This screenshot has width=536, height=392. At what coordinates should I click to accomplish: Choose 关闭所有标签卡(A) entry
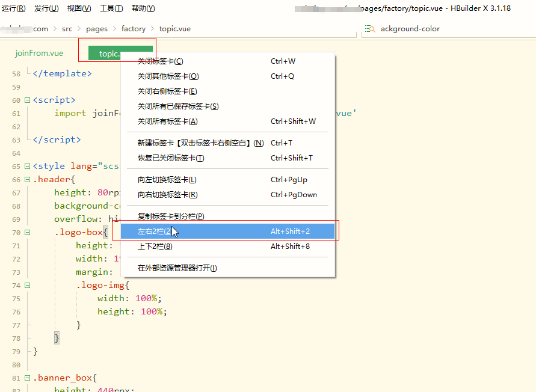[227, 121]
